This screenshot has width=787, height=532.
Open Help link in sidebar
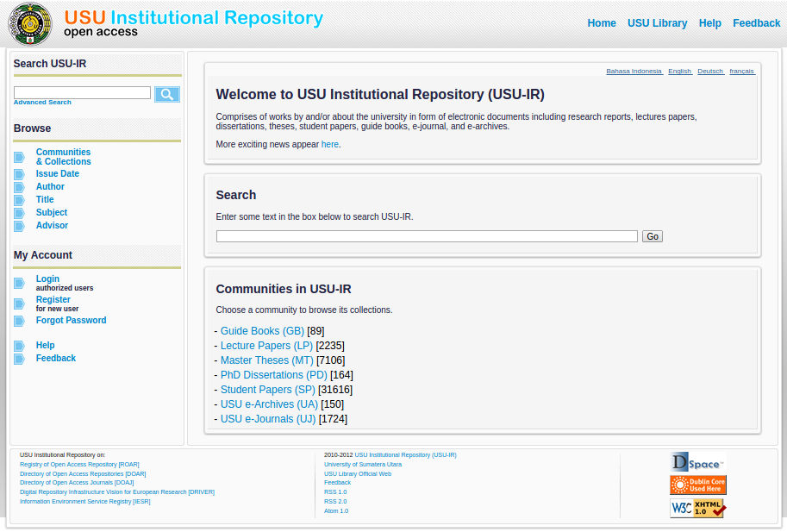click(45, 345)
